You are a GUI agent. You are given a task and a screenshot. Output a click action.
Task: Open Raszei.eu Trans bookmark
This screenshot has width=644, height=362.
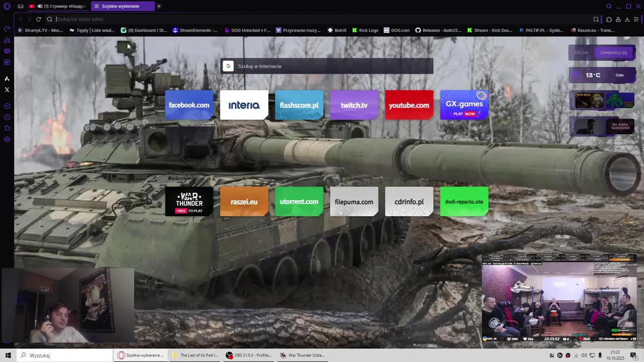pos(593,30)
